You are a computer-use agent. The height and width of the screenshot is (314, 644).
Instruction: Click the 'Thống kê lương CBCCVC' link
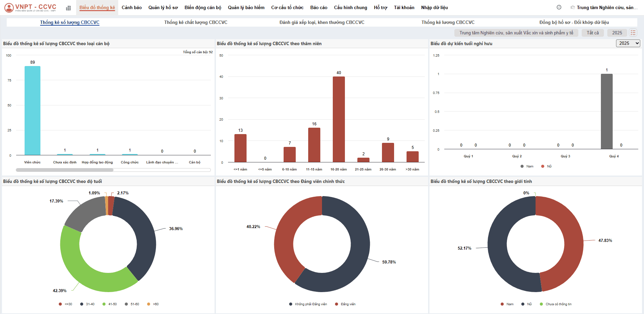(x=448, y=22)
